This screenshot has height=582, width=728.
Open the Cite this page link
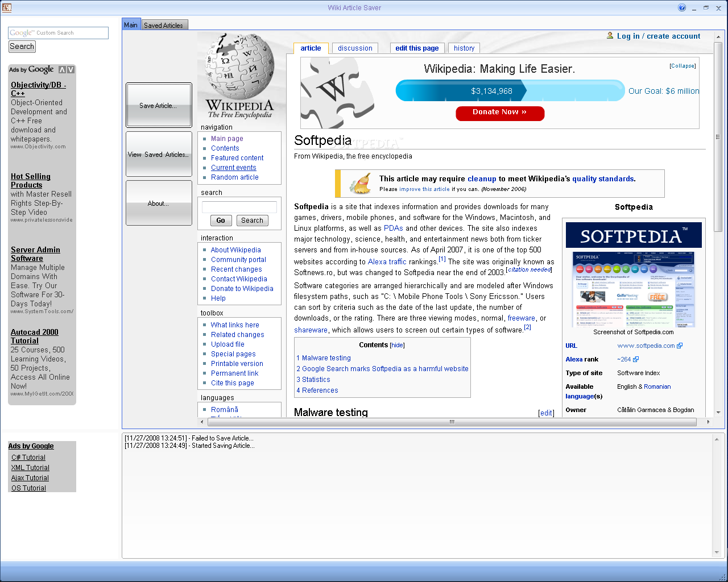[x=233, y=383]
